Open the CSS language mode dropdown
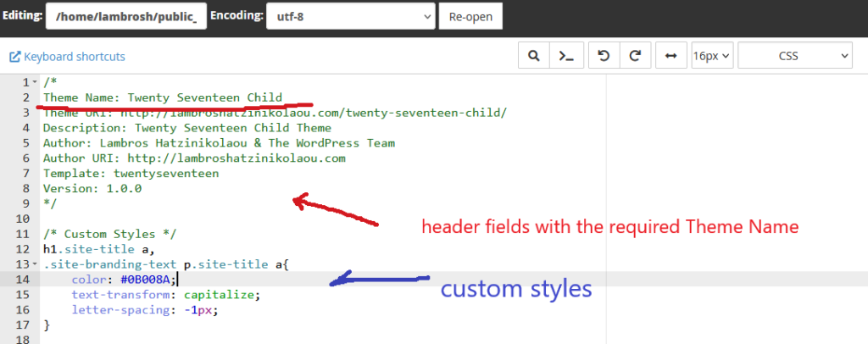The height and width of the screenshot is (344, 868). pos(795,56)
